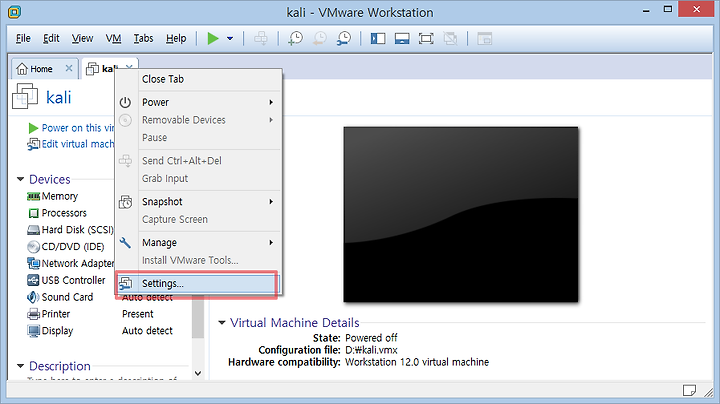This screenshot has height=404, width=720.
Task: Click Edit virtual machine settings link
Action: 71,144
